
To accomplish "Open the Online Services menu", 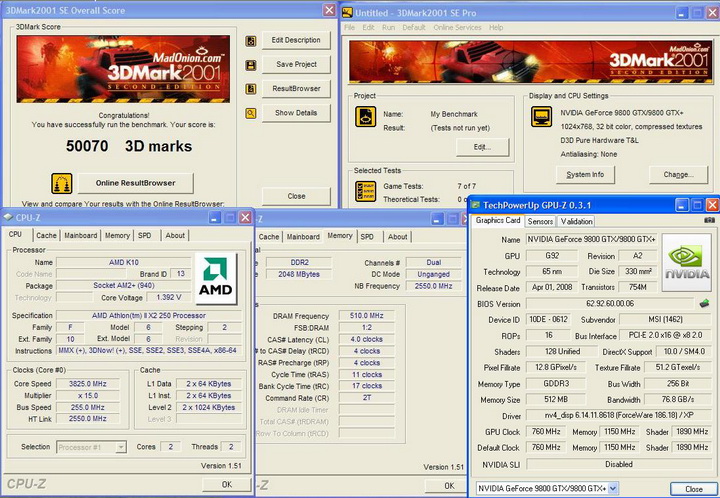I will point(457,28).
